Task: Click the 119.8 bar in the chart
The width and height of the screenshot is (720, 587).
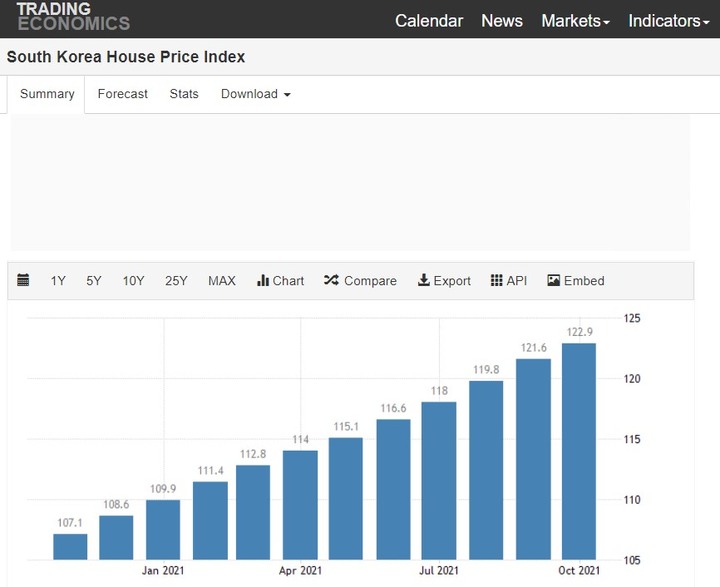Action: pos(486,470)
